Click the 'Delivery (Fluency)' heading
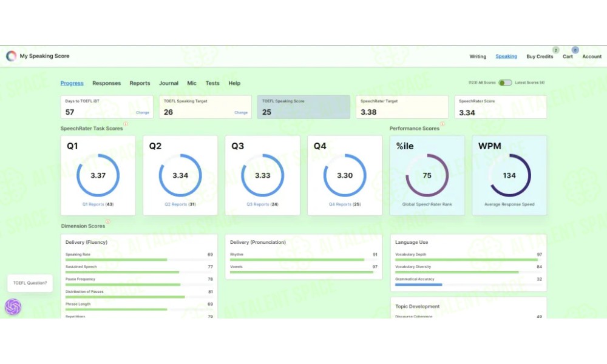This screenshot has width=607, height=364. [86, 242]
